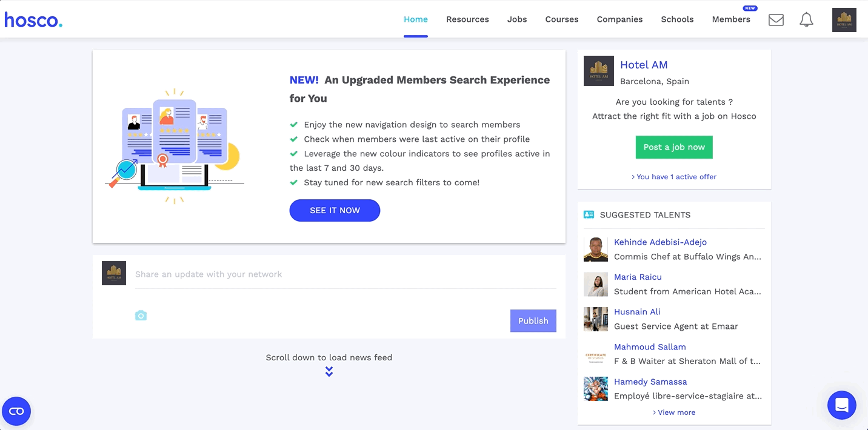The height and width of the screenshot is (430, 868).
Task: Focus the 'Share an update' input field
Action: [346, 274]
